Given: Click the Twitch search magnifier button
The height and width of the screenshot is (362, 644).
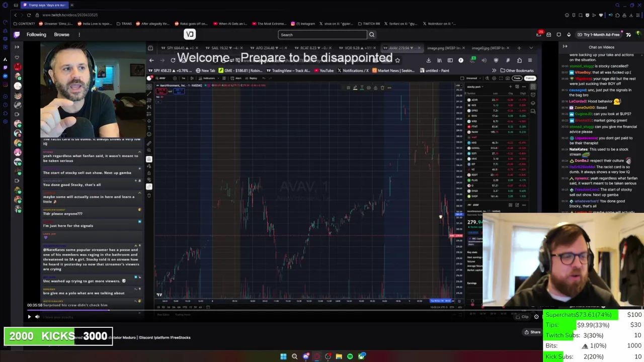Looking at the screenshot, I should (x=372, y=35).
